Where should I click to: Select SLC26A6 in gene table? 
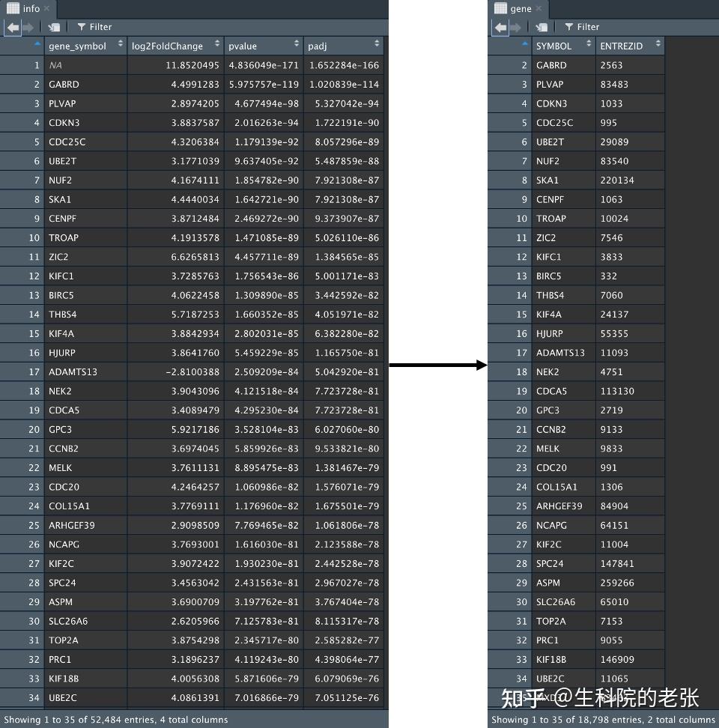click(556, 601)
